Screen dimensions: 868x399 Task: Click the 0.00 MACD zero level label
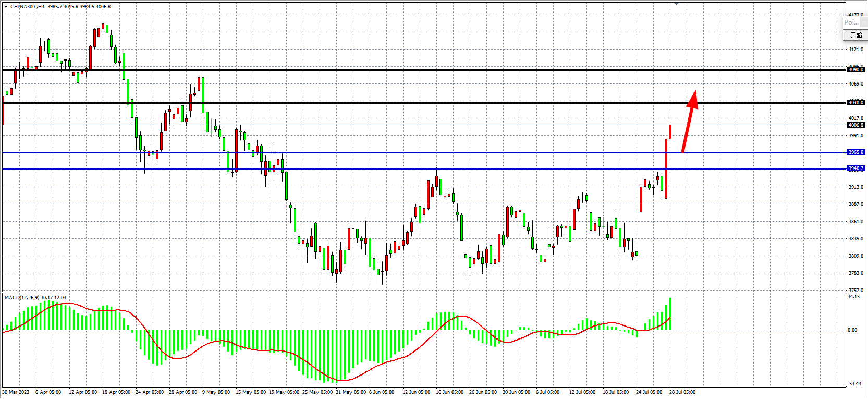click(852, 330)
